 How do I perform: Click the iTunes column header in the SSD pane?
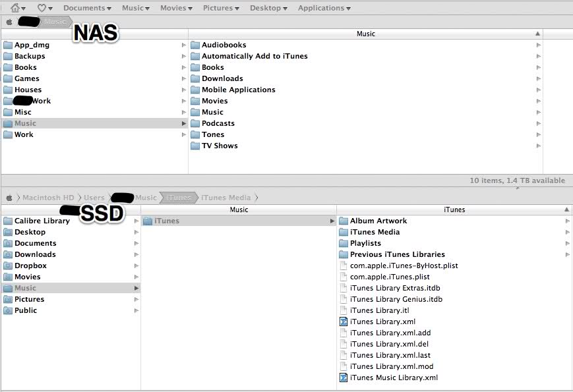coord(454,210)
